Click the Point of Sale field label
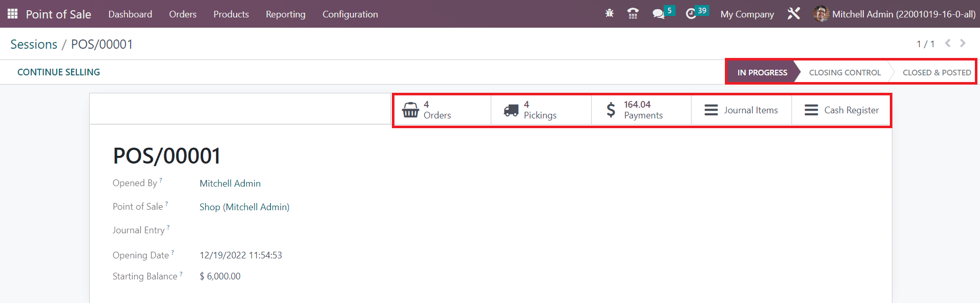 138,207
